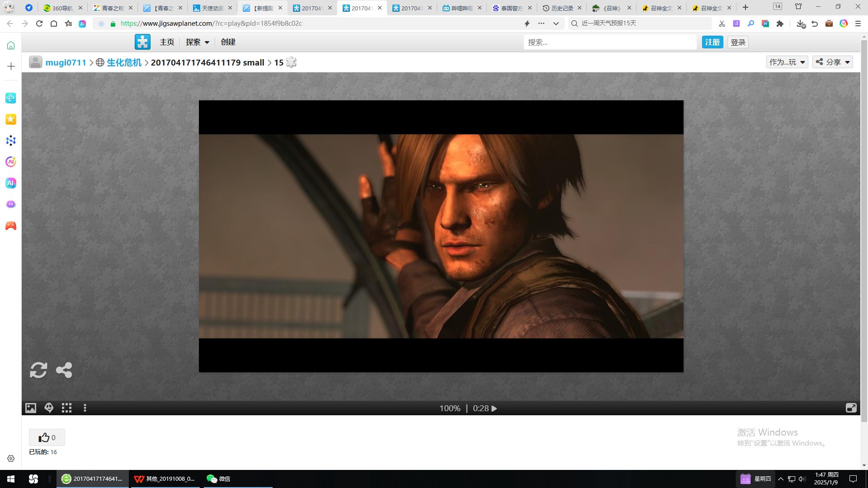
Task: Restart the puzzle with the circular arrows icon
Action: 38,370
